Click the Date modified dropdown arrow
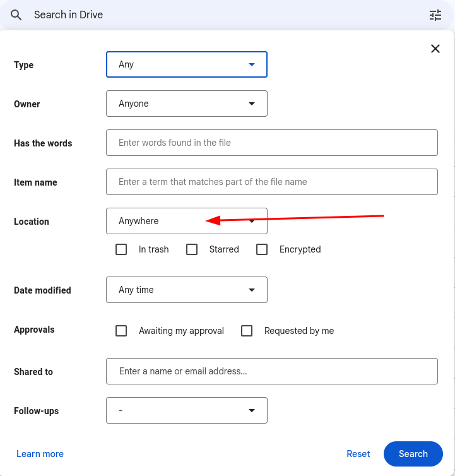455x476 pixels. (x=252, y=290)
